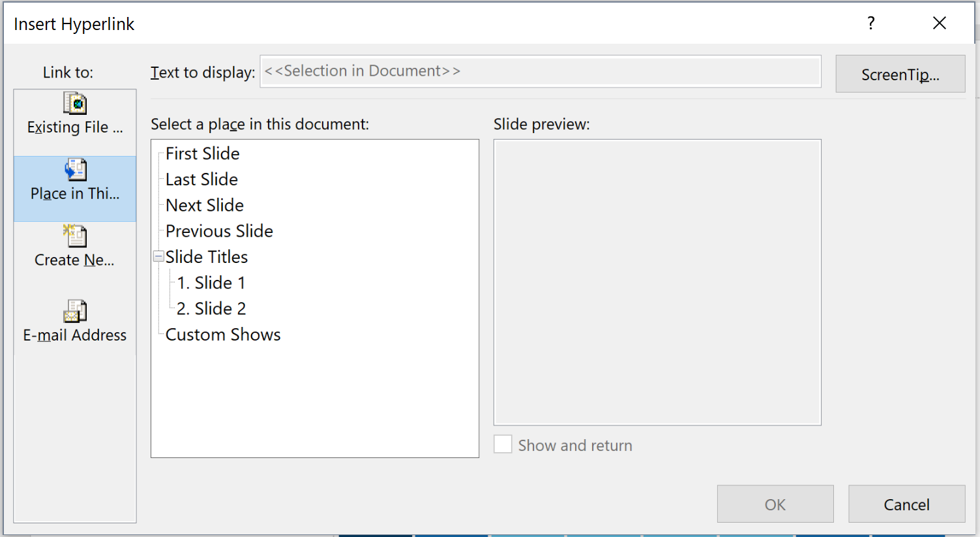Close the Insert Hyperlink dialog
Screen dimensions: 980x537
940,23
